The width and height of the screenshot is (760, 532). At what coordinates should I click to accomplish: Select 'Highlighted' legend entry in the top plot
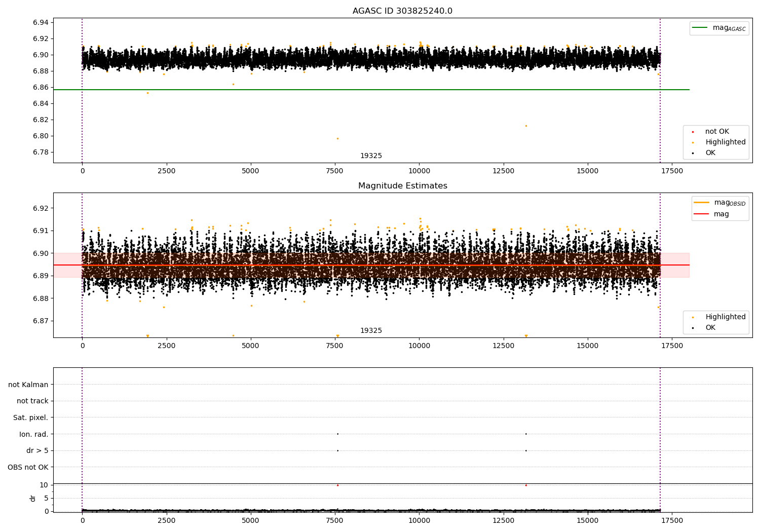click(x=725, y=142)
